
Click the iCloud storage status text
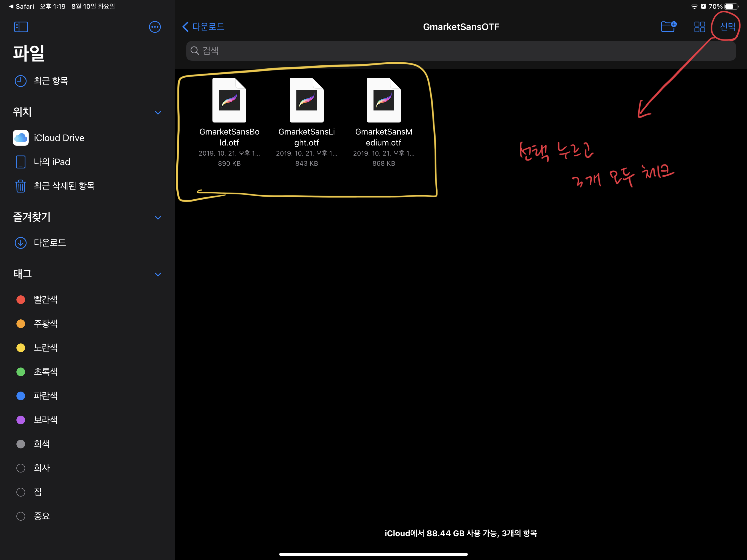(461, 533)
